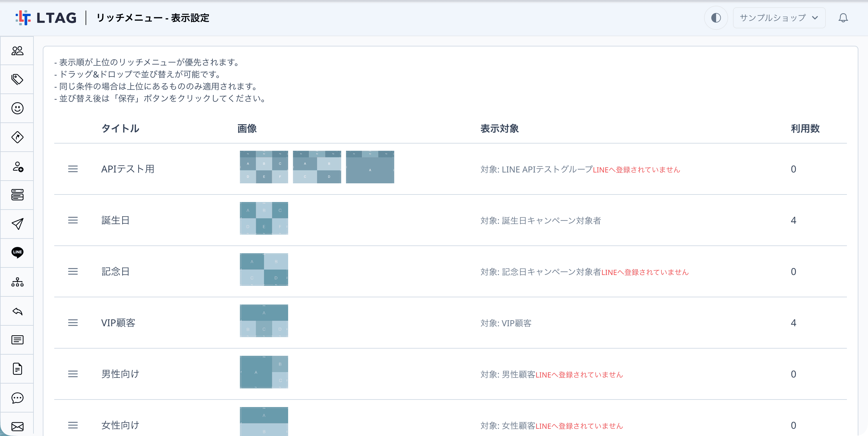Open the chat bubble sidebar icon
The height and width of the screenshot is (436, 868).
17,398
